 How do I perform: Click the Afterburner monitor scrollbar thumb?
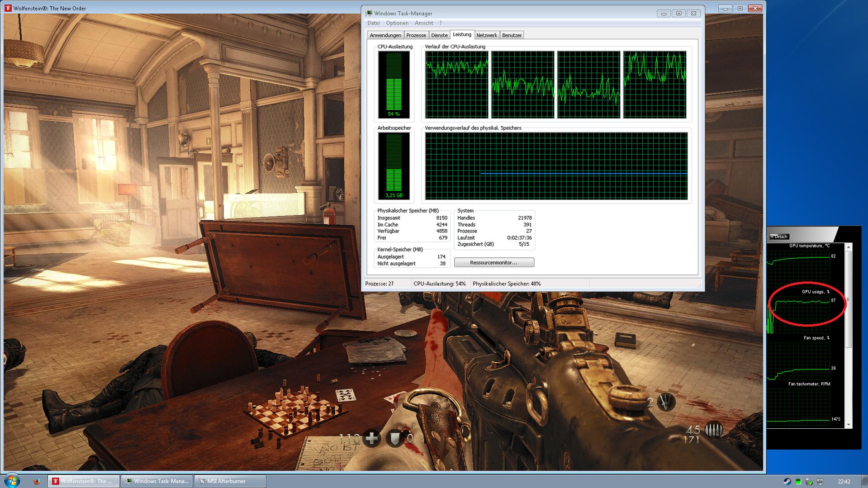pos(849,299)
